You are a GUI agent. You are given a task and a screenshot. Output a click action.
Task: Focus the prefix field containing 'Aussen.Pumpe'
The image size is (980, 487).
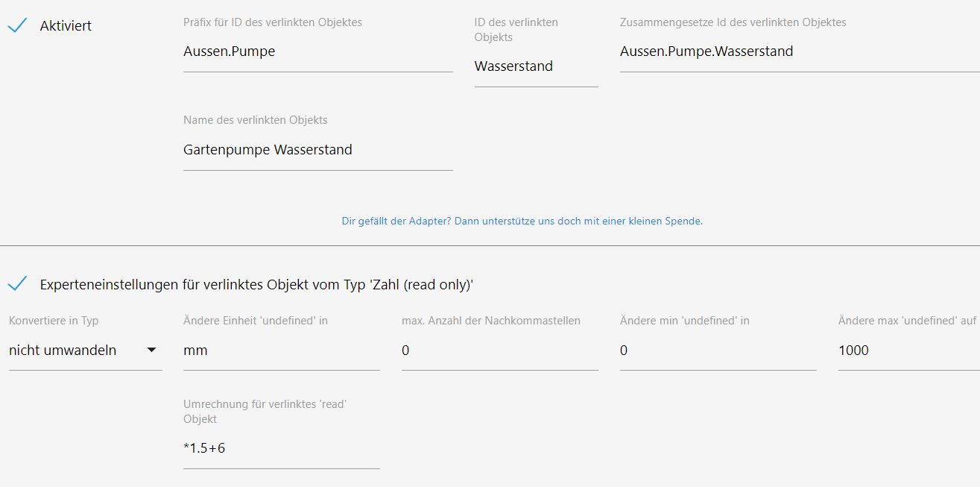click(317, 52)
